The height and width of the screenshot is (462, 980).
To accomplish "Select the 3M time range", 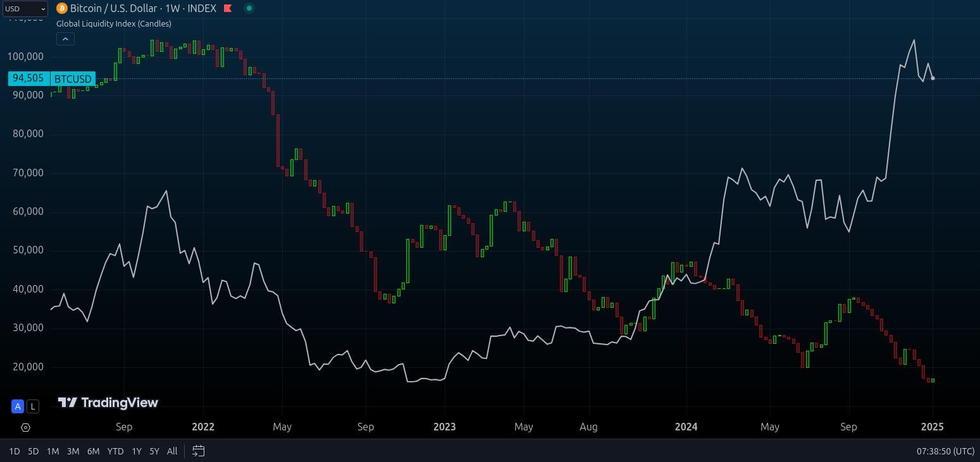I will 73,451.
